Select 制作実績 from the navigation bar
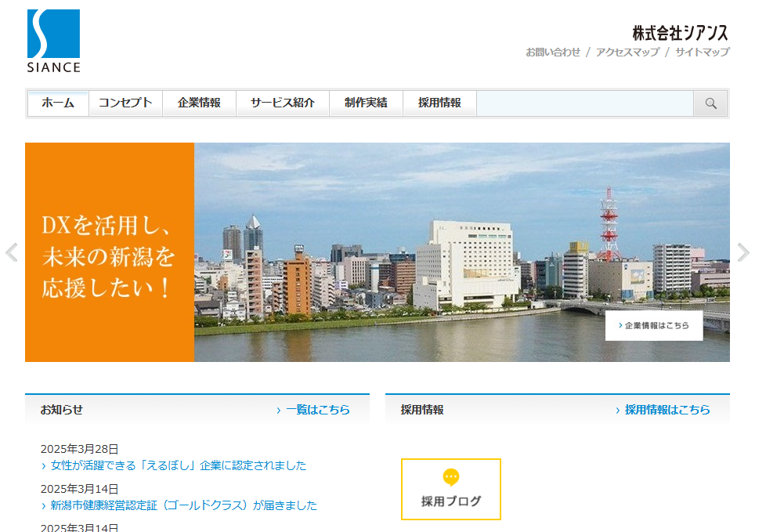Image resolution: width=766 pixels, height=532 pixels. 366,103
